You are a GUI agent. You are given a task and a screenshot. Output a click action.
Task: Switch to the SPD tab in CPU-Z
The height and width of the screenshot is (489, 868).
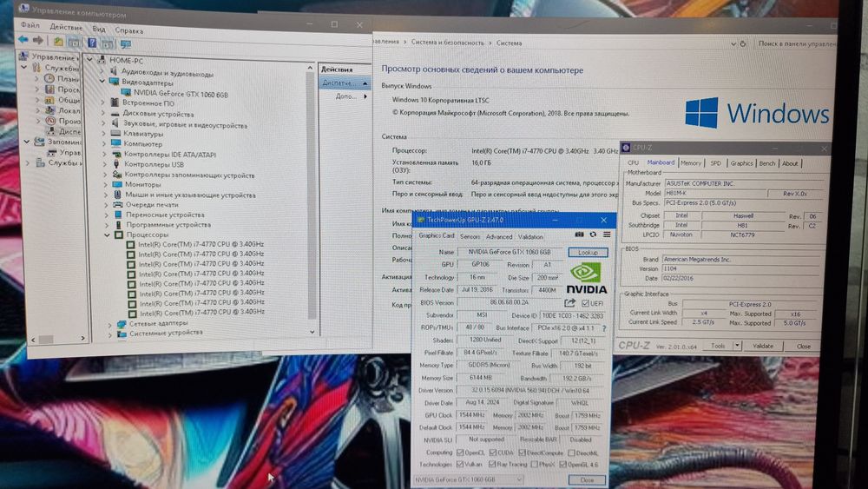point(715,162)
